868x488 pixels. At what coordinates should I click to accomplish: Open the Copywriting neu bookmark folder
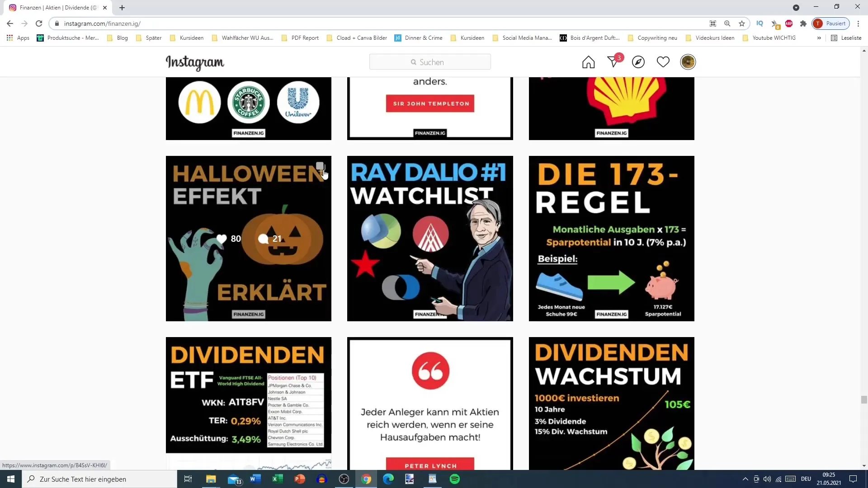[652, 38]
